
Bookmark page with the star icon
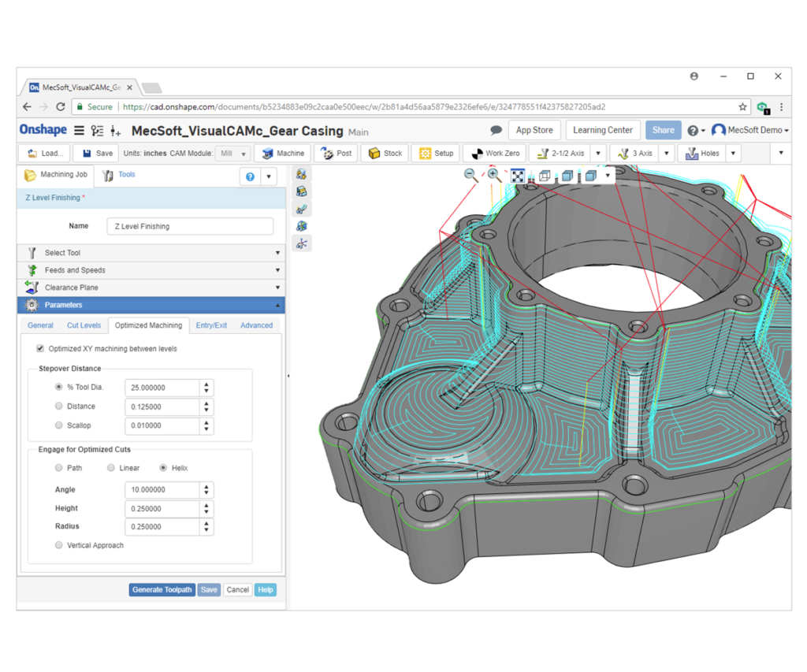coord(742,106)
